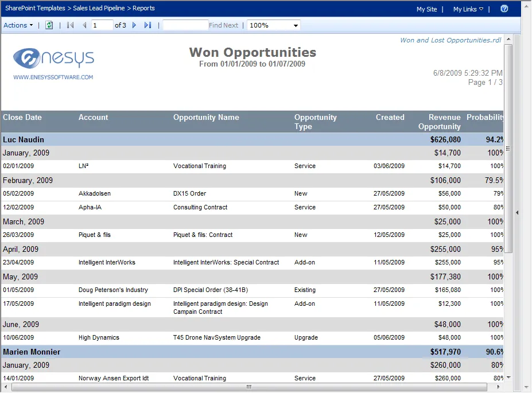
Task: Click the Next search result link
Action: coord(231,25)
